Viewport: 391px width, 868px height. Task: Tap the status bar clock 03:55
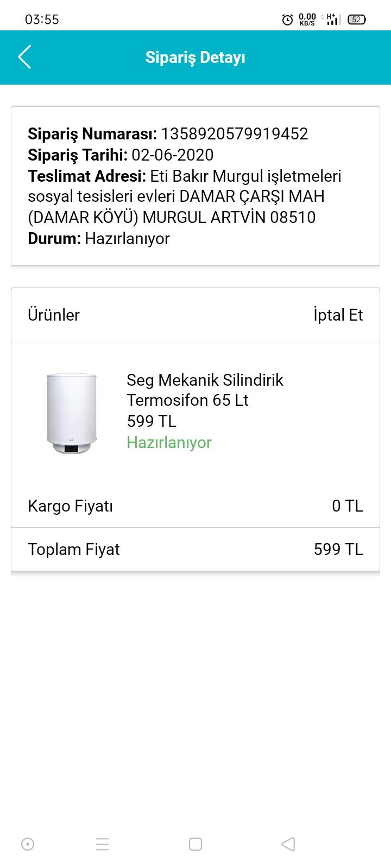(x=42, y=20)
